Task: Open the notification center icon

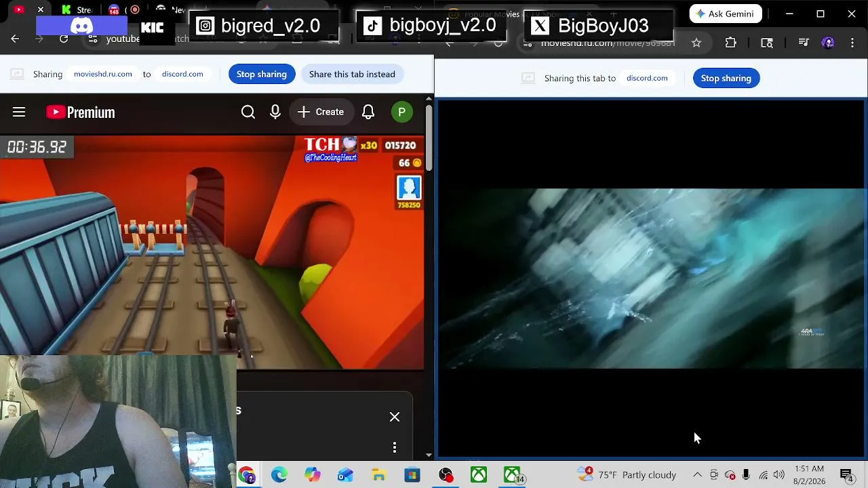Action: (x=846, y=475)
